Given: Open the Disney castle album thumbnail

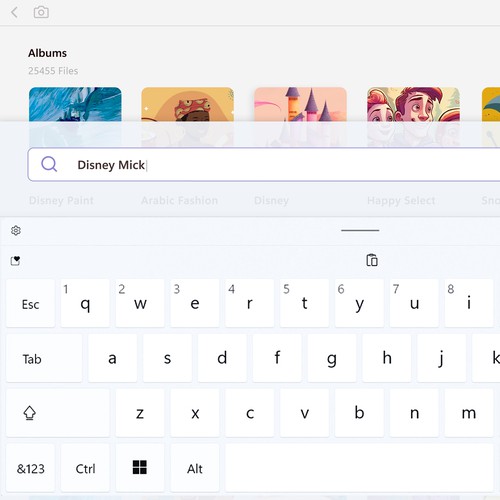Looking at the screenshot, I should coord(300,117).
